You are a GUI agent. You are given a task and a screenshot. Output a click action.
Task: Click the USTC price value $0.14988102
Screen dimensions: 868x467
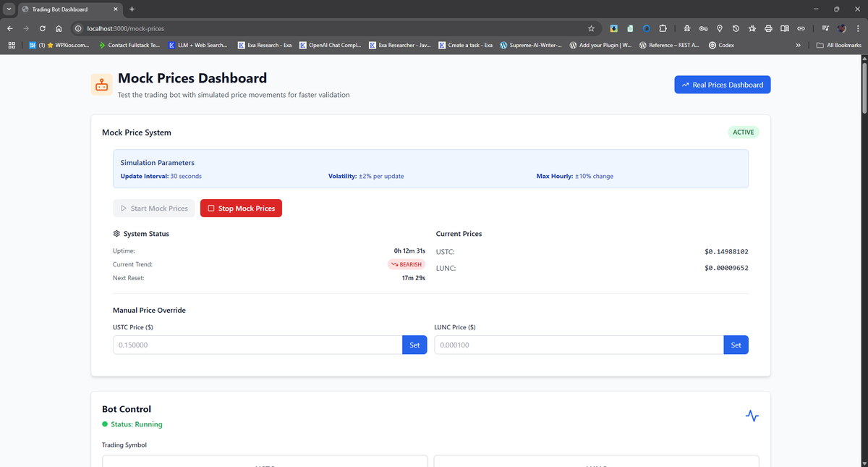(x=726, y=252)
